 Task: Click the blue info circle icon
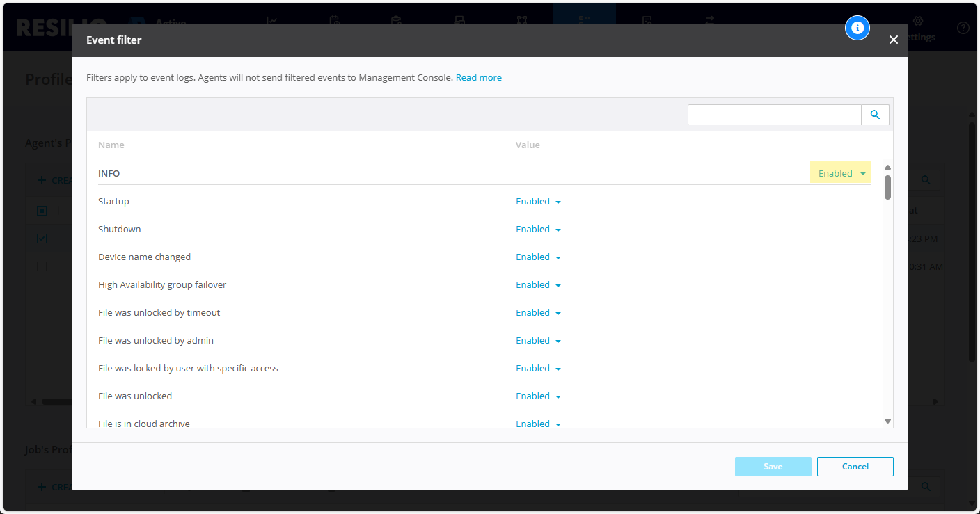pos(857,28)
